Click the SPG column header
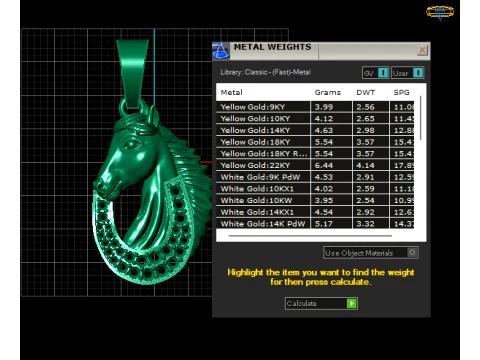Image resolution: width=480 pixels, height=360 pixels. click(x=401, y=92)
